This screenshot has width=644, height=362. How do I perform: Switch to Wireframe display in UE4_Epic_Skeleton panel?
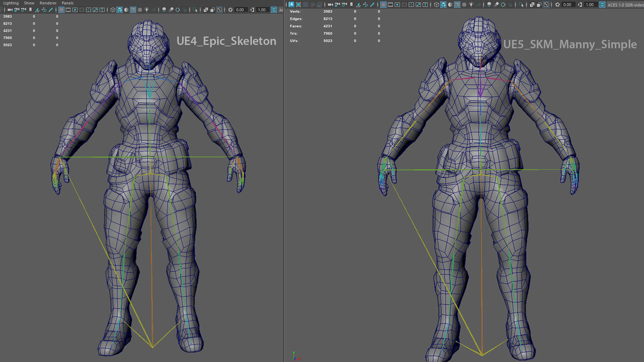[113, 10]
